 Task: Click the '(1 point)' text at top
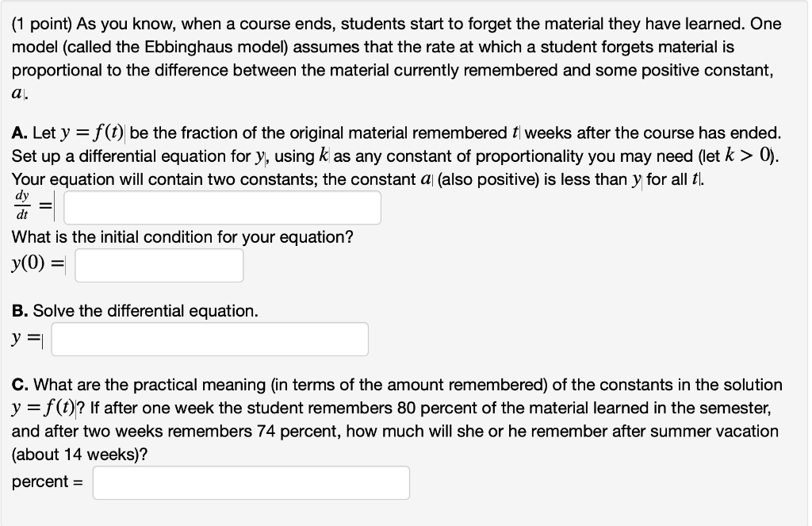(41, 24)
